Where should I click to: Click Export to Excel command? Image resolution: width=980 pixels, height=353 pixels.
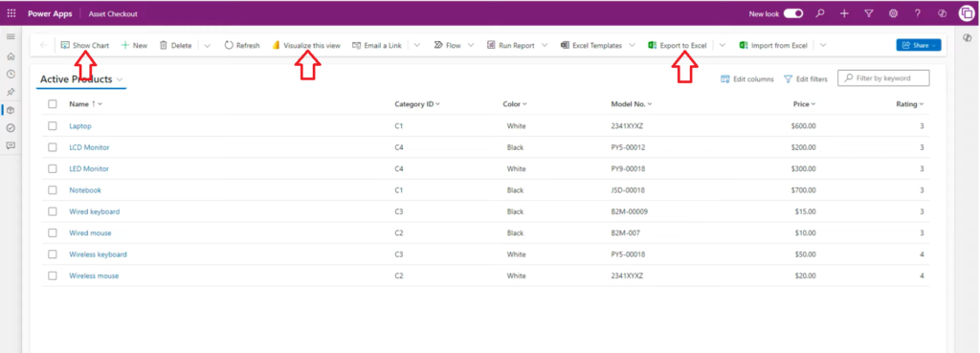678,45
